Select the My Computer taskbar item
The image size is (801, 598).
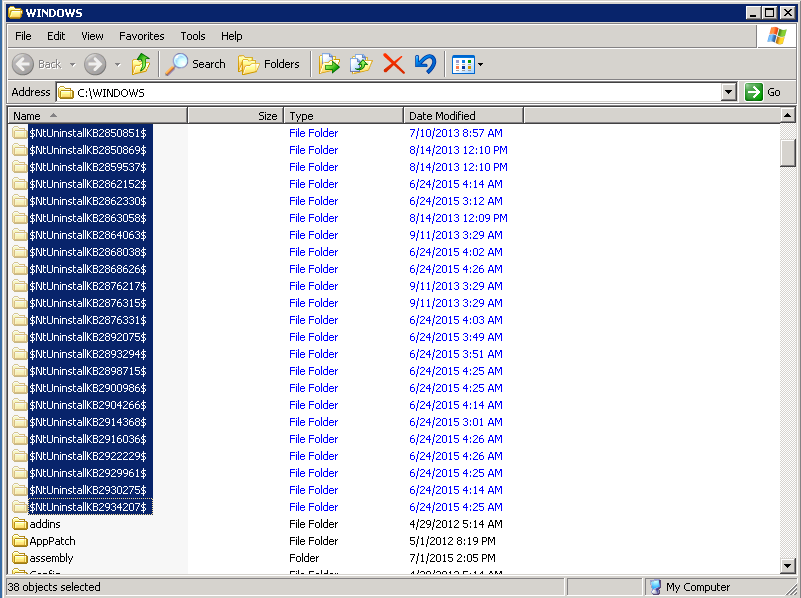tap(699, 586)
